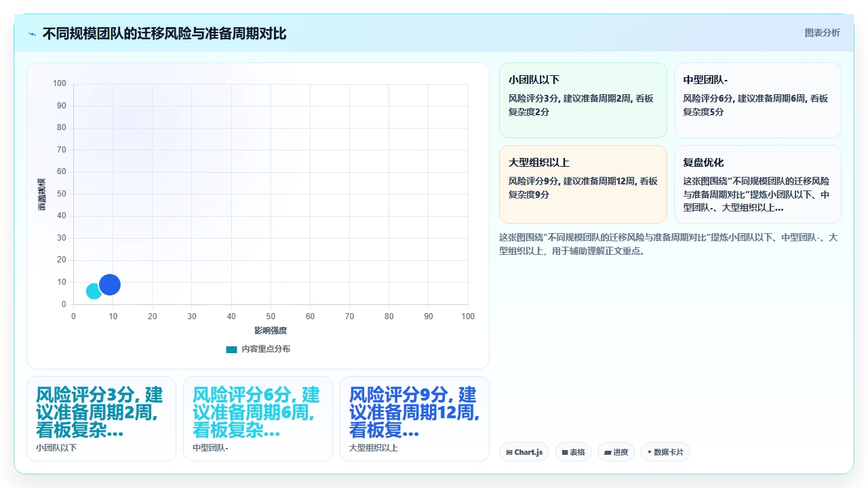Click the x-axis value 50
The height and width of the screenshot is (488, 868).
(271, 317)
